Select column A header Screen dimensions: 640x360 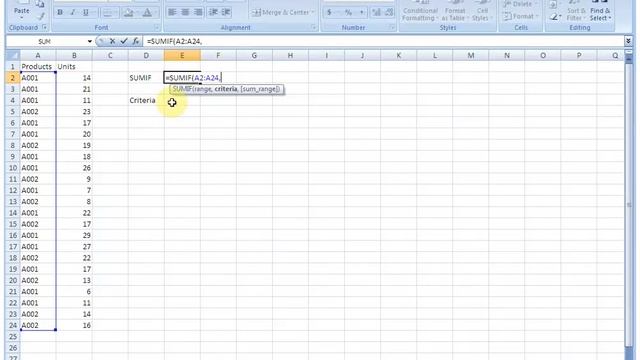(x=38, y=56)
